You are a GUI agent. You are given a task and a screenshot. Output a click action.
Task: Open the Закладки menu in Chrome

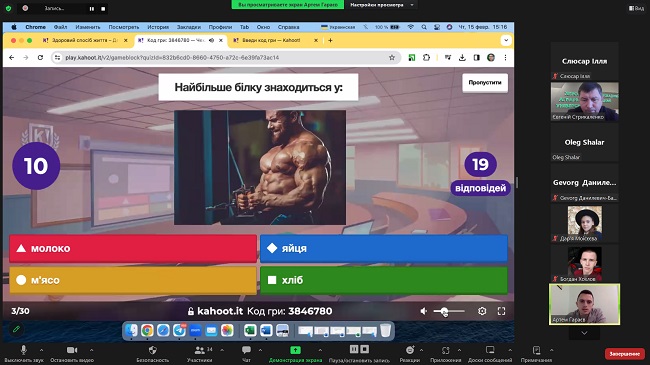coord(189,27)
